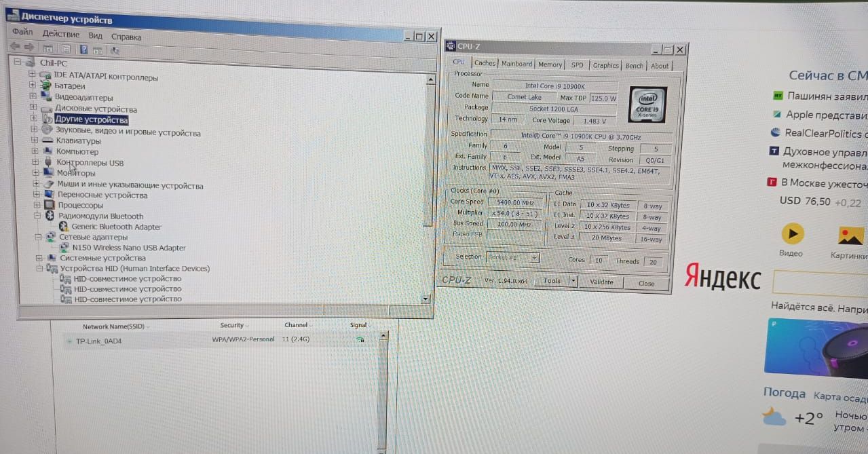Expand the Контроллеры USB node
The width and height of the screenshot is (868, 454).
click(x=34, y=162)
